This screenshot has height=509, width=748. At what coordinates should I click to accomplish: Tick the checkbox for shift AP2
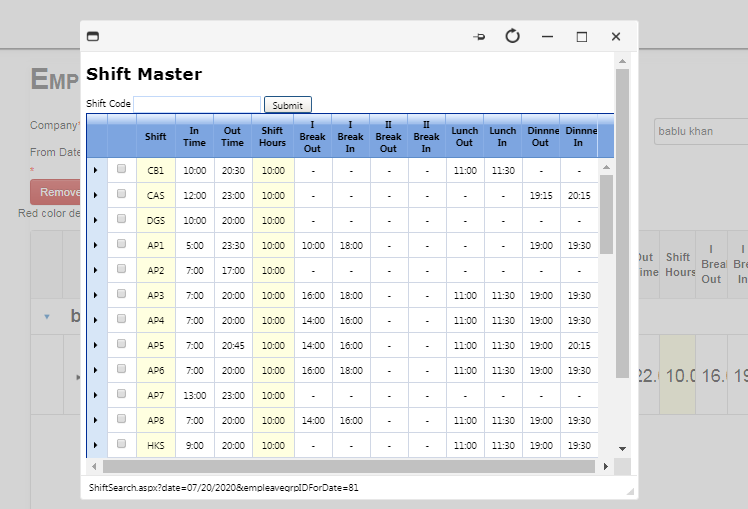[x=122, y=269]
